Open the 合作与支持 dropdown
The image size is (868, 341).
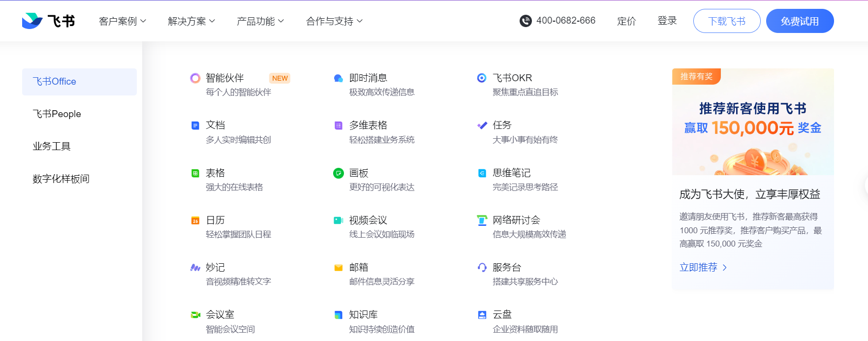pyautogui.click(x=334, y=21)
